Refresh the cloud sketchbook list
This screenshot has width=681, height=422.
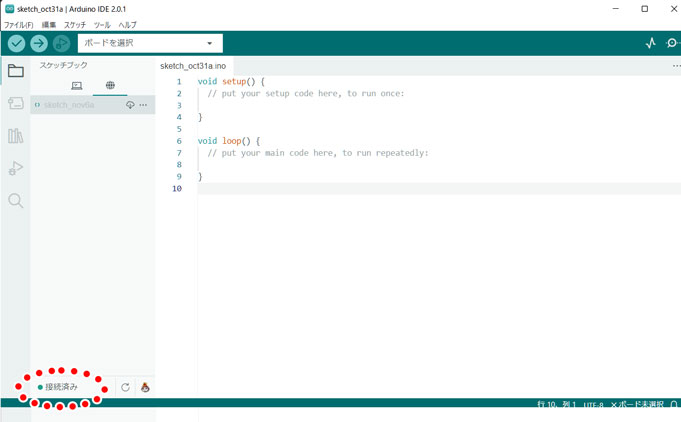[126, 387]
